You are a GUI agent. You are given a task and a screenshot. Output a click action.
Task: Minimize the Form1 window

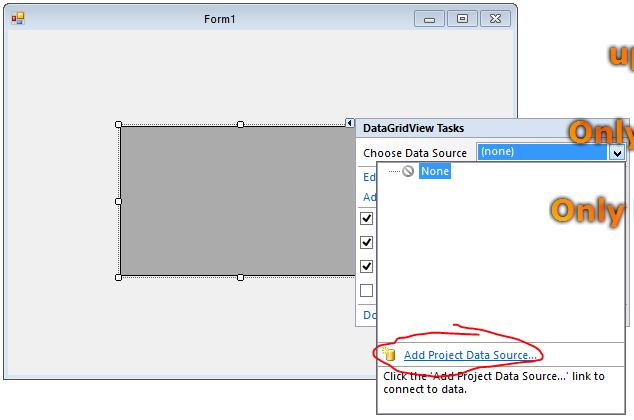tap(429, 19)
